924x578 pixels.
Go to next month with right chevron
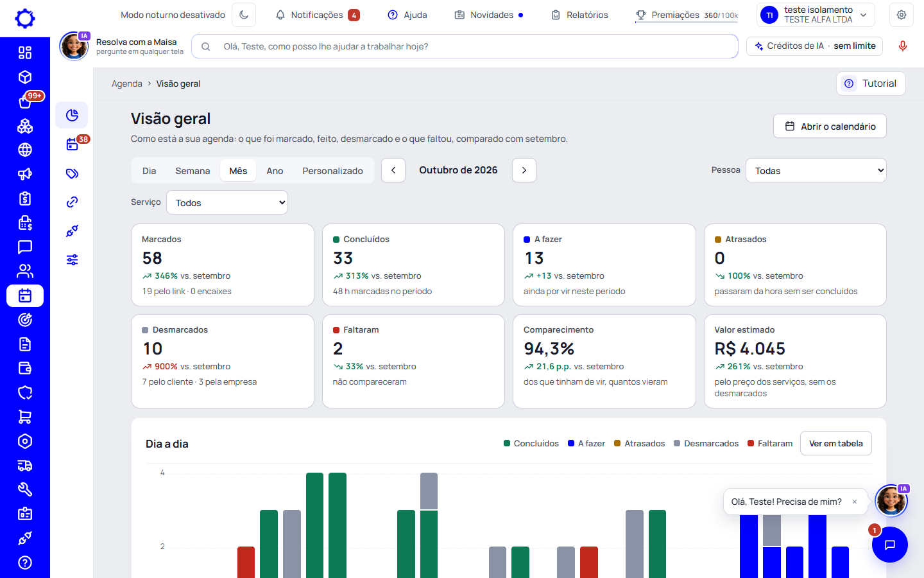(x=524, y=170)
